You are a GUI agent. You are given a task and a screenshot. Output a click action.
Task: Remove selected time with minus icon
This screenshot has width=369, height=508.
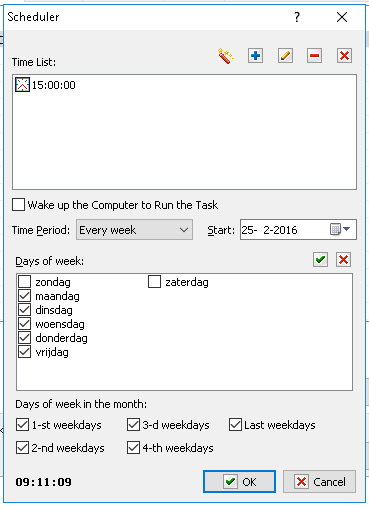pos(314,56)
